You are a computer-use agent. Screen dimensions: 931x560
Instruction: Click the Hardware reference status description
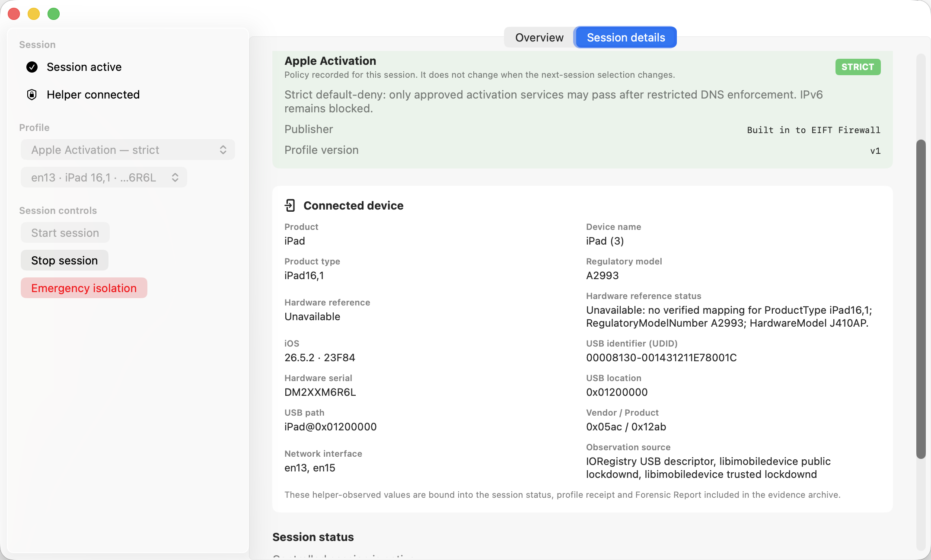click(729, 317)
